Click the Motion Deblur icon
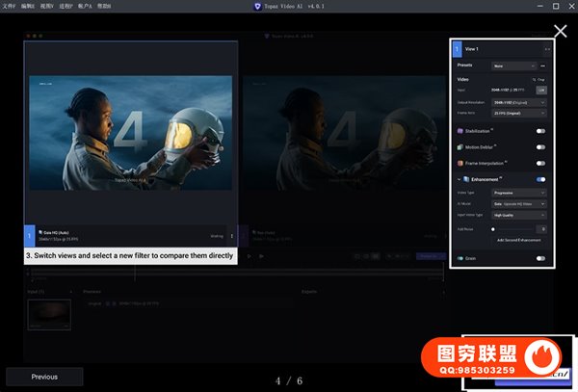 tap(460, 147)
